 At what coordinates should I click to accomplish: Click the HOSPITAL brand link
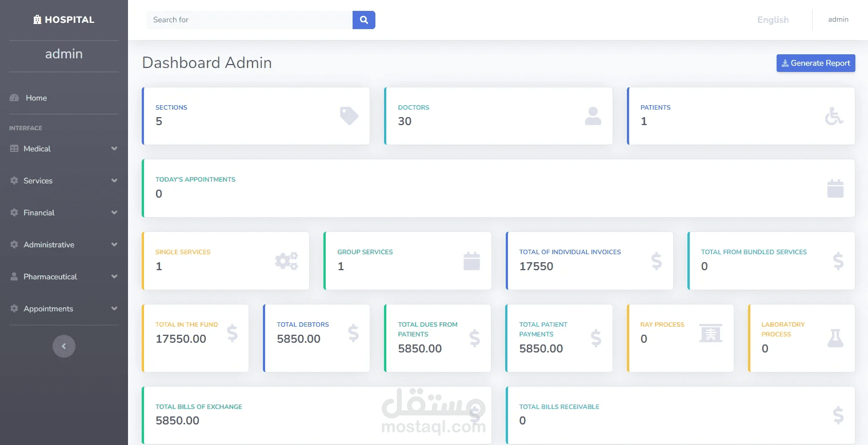pyautogui.click(x=64, y=20)
